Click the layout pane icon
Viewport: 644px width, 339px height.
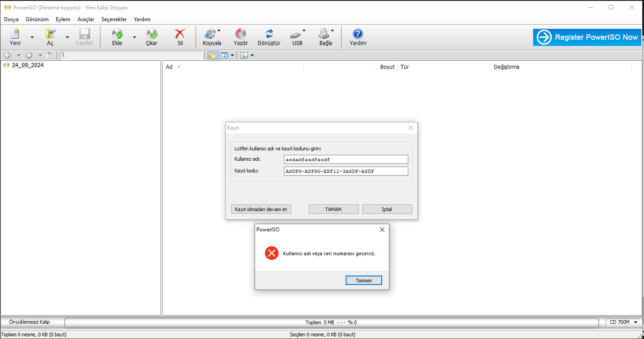244,55
